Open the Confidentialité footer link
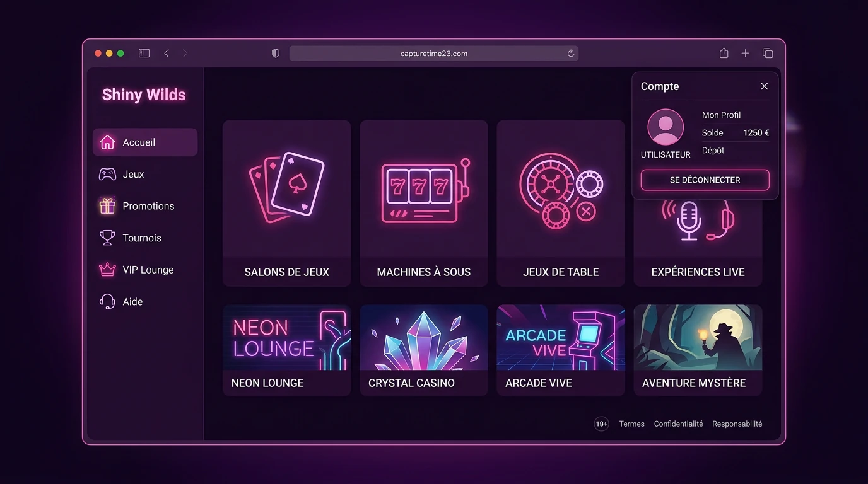 click(678, 424)
